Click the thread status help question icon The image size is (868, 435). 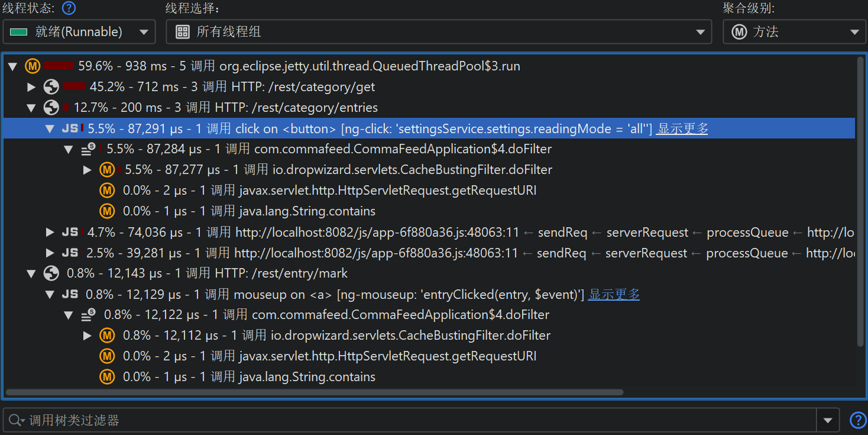(x=69, y=8)
